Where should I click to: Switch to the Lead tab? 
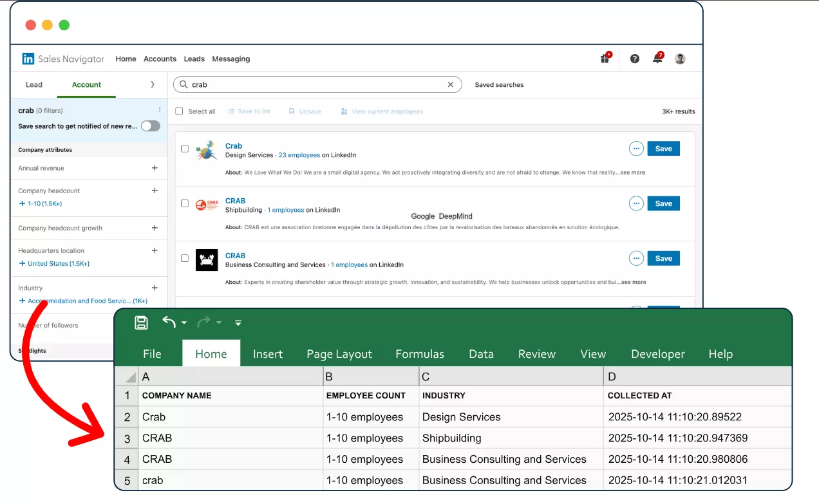tap(33, 84)
